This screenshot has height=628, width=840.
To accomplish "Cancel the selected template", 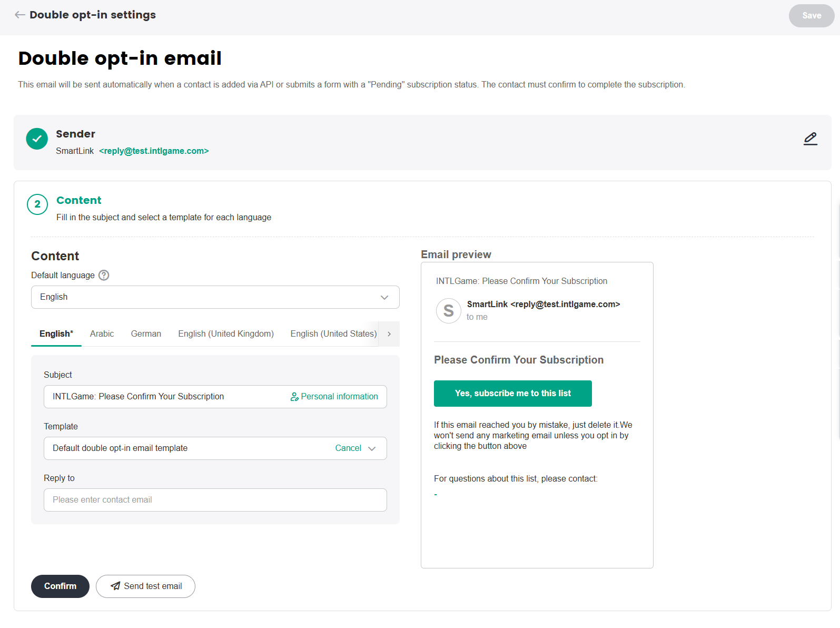I will click(x=348, y=448).
